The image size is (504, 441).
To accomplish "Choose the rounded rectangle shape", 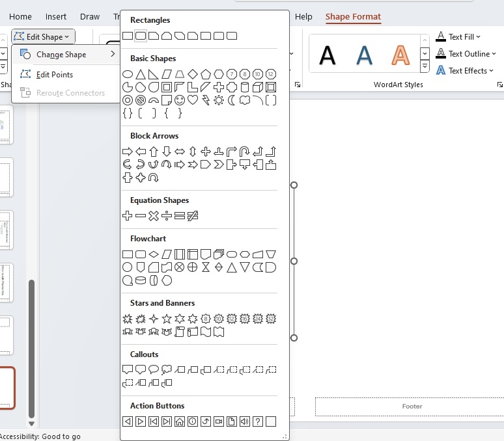I will [141, 36].
